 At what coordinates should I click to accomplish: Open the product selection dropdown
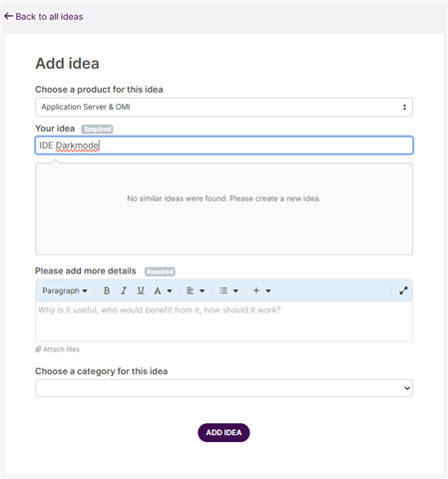pos(224,107)
